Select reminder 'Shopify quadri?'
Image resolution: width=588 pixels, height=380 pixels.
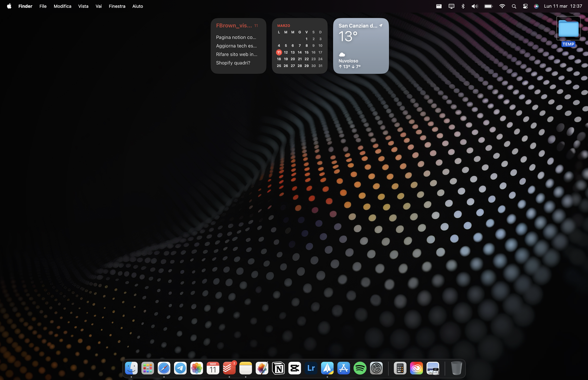[233, 63]
